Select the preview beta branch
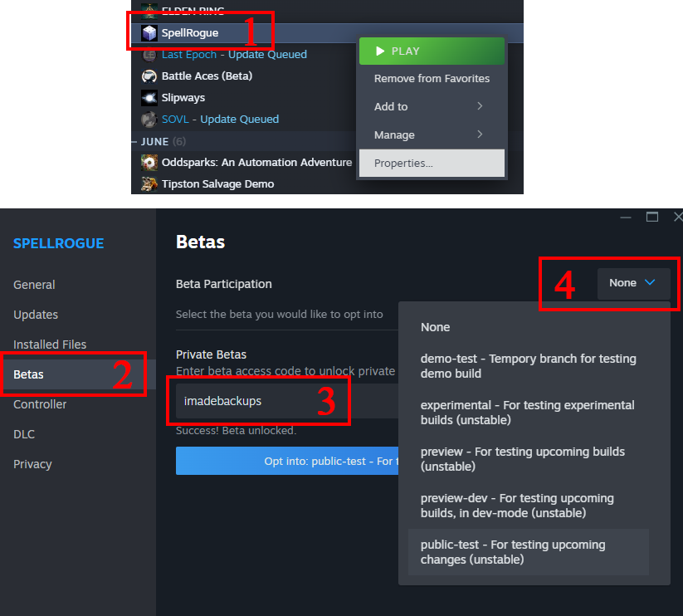The height and width of the screenshot is (616, 683). [529, 459]
